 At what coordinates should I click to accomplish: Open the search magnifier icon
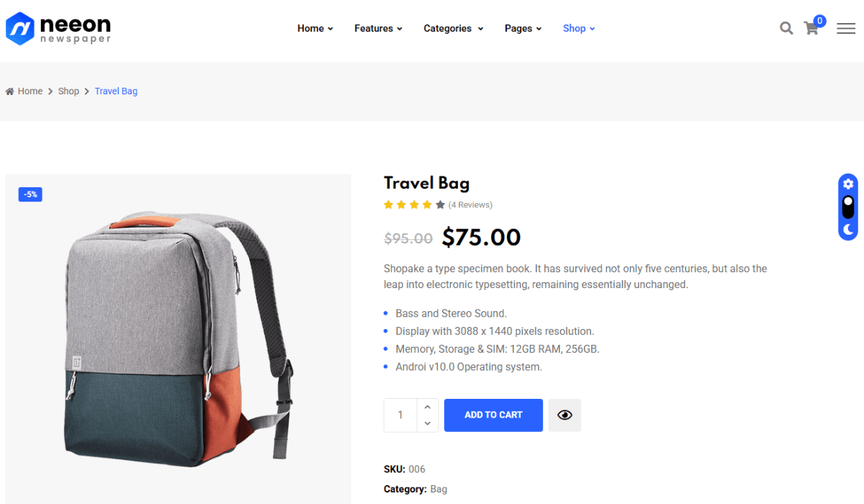coord(786,28)
